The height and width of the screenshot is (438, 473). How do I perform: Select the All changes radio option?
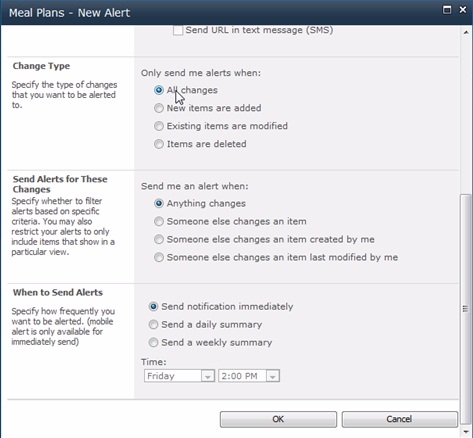(x=159, y=90)
